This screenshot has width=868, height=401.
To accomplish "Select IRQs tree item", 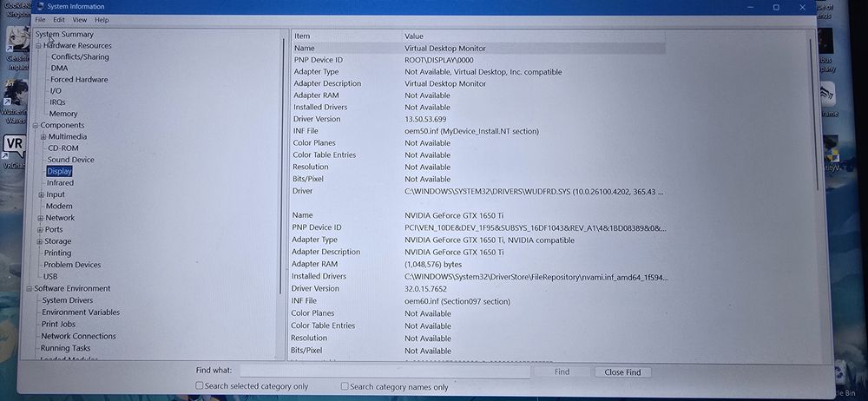I will coord(57,102).
